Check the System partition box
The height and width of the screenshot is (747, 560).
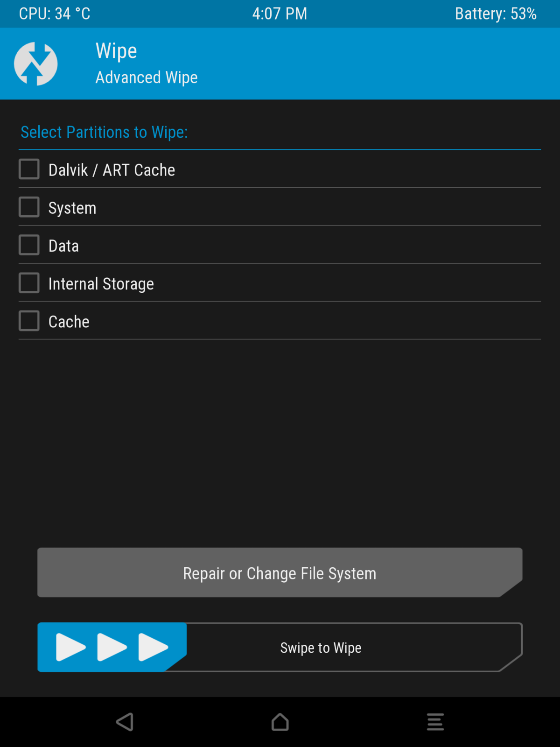click(29, 207)
